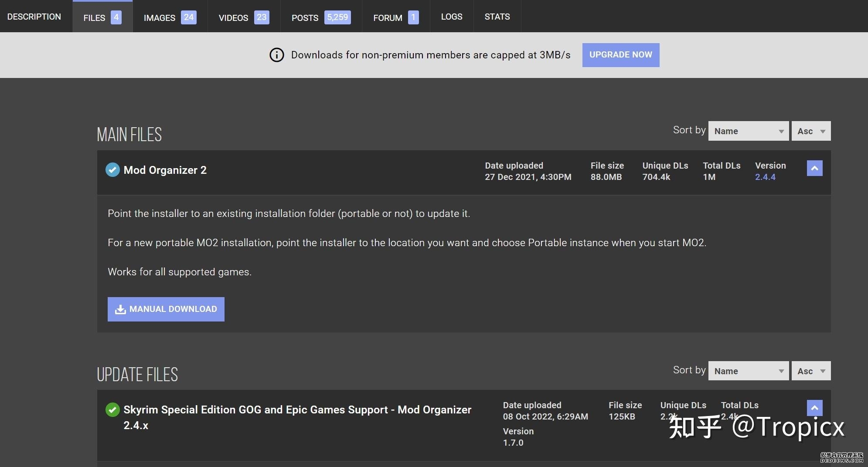Image resolution: width=868 pixels, height=467 pixels.
Task: Open the Forum tab
Action: point(395,17)
